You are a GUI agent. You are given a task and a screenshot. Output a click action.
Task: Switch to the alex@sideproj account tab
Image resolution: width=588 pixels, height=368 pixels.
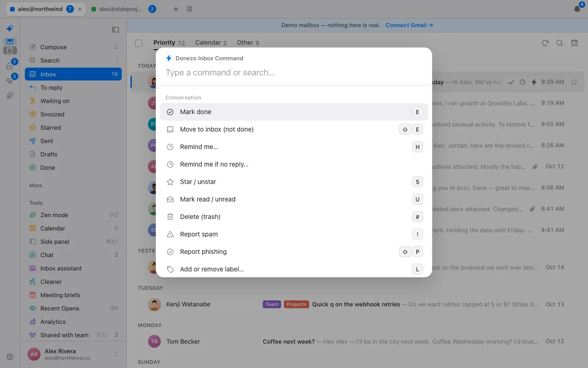pos(123,9)
